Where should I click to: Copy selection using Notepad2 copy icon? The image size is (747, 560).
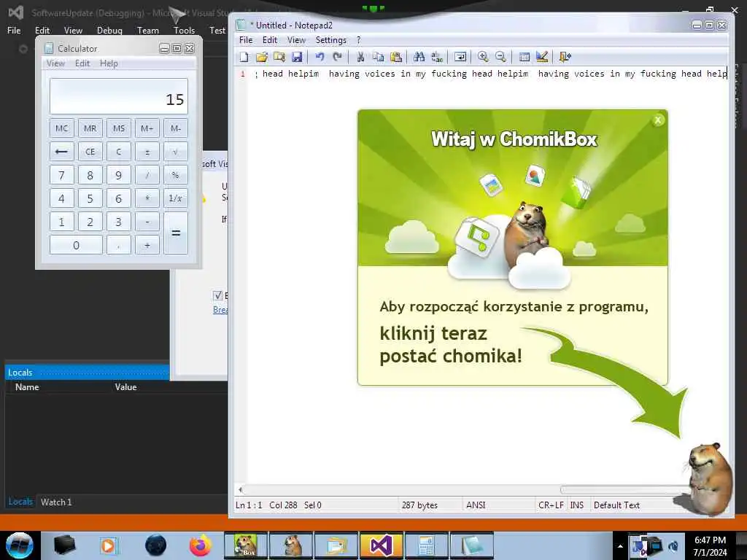[x=379, y=57]
